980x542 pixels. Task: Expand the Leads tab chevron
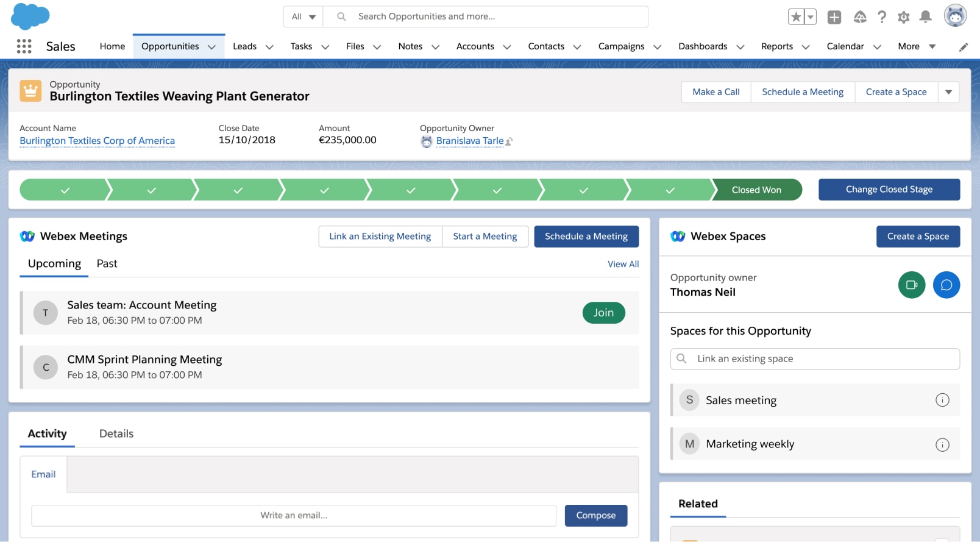(269, 47)
